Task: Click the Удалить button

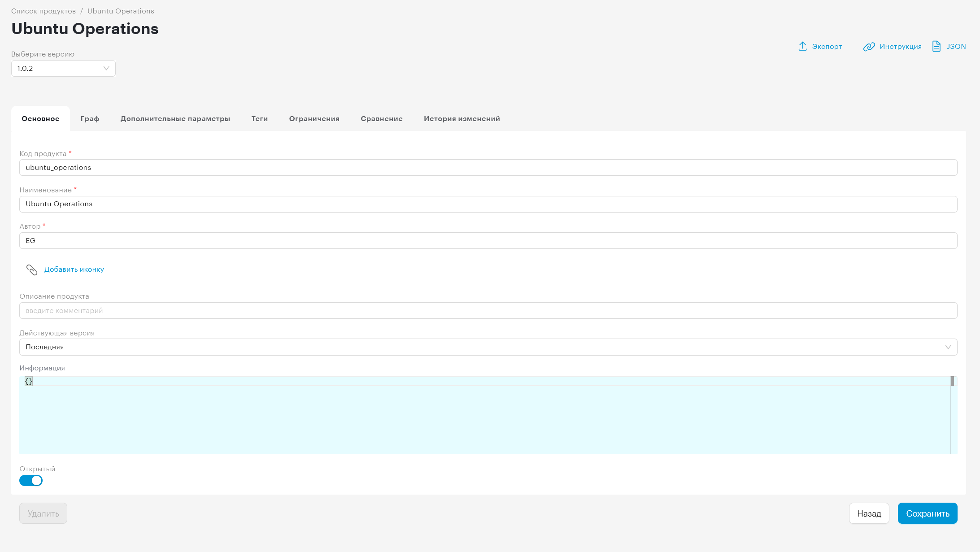Action: (43, 513)
